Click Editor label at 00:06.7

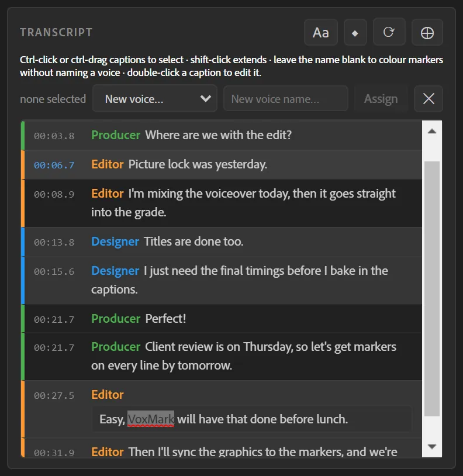(108, 164)
